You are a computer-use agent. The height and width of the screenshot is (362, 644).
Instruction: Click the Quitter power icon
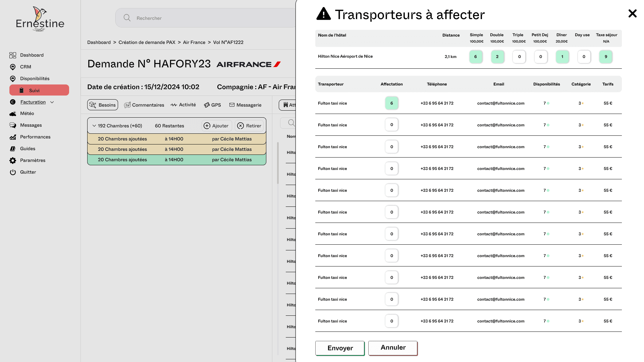13,172
